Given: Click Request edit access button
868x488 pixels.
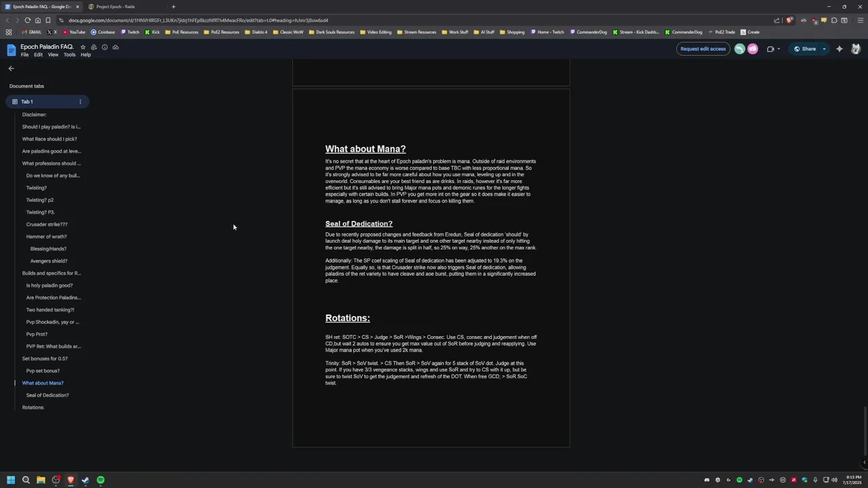Looking at the screenshot, I should point(703,49).
